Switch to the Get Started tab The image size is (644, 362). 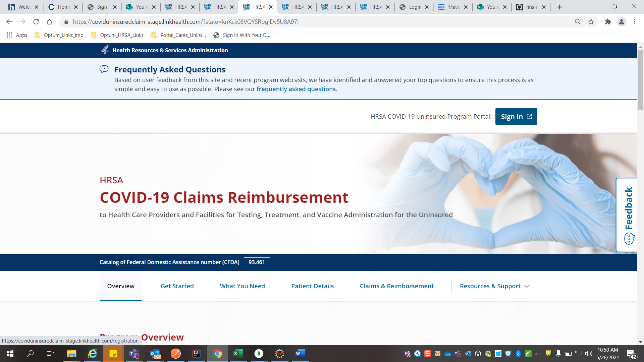[177, 286]
